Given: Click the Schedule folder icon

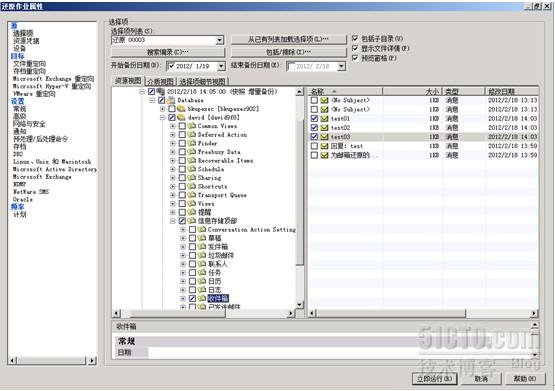Looking at the screenshot, I should click(191, 169).
